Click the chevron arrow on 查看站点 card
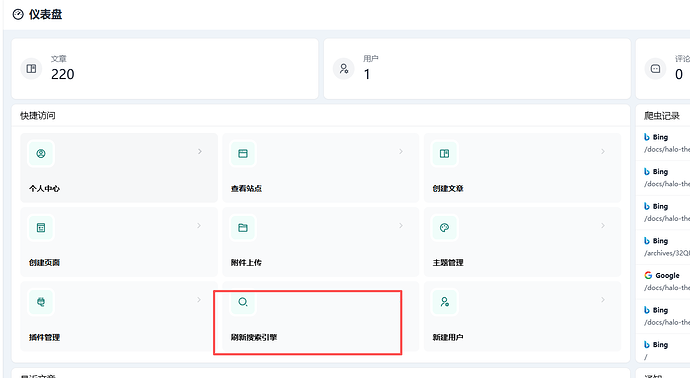The height and width of the screenshot is (378, 690). [401, 151]
